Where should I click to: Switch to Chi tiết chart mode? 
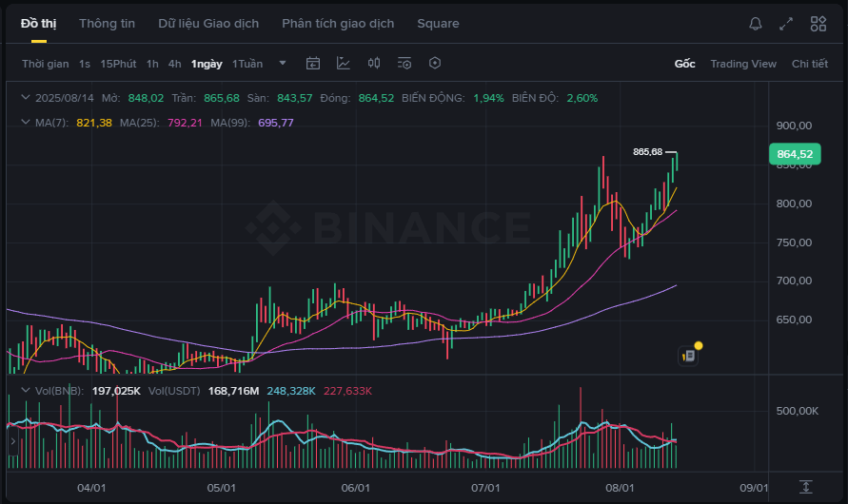810,64
